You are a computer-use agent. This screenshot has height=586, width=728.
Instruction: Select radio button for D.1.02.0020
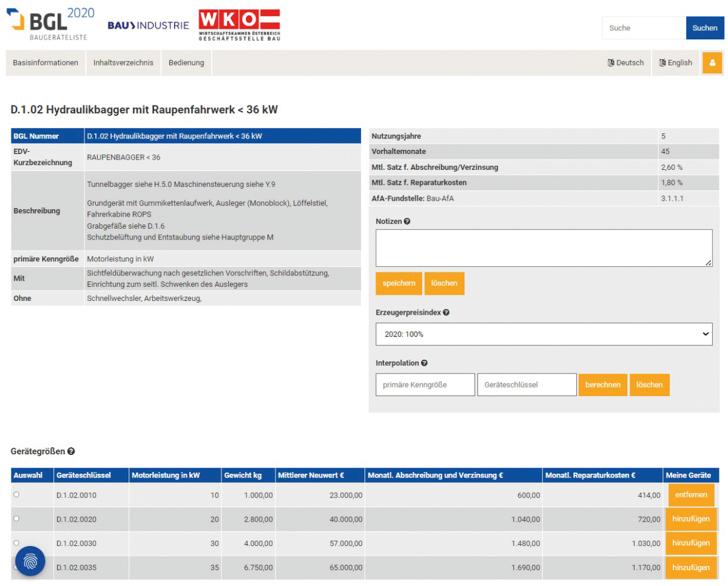coord(16,519)
